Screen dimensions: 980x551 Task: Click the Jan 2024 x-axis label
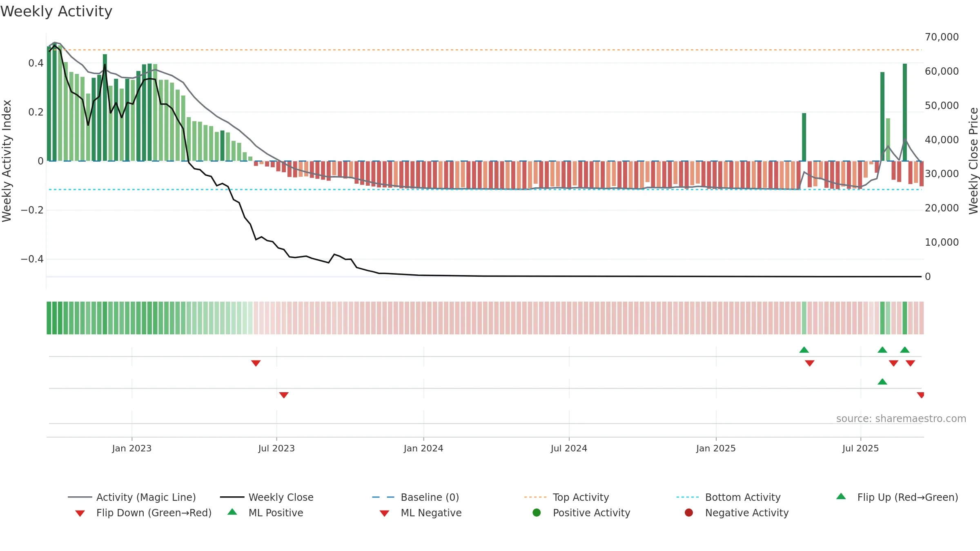point(423,448)
